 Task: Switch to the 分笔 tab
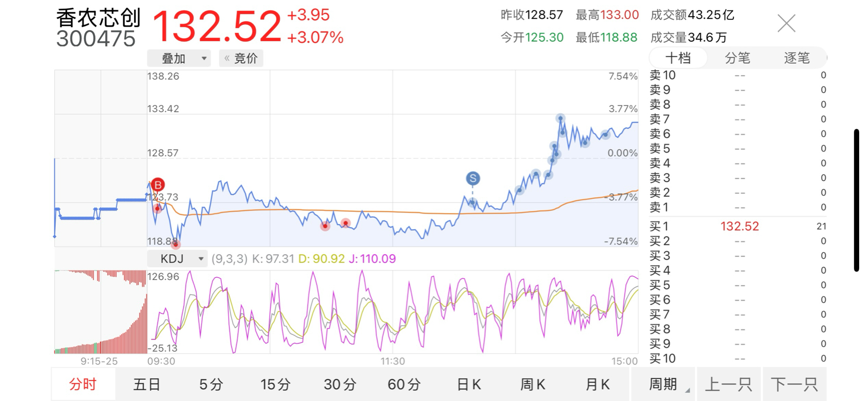tap(737, 58)
